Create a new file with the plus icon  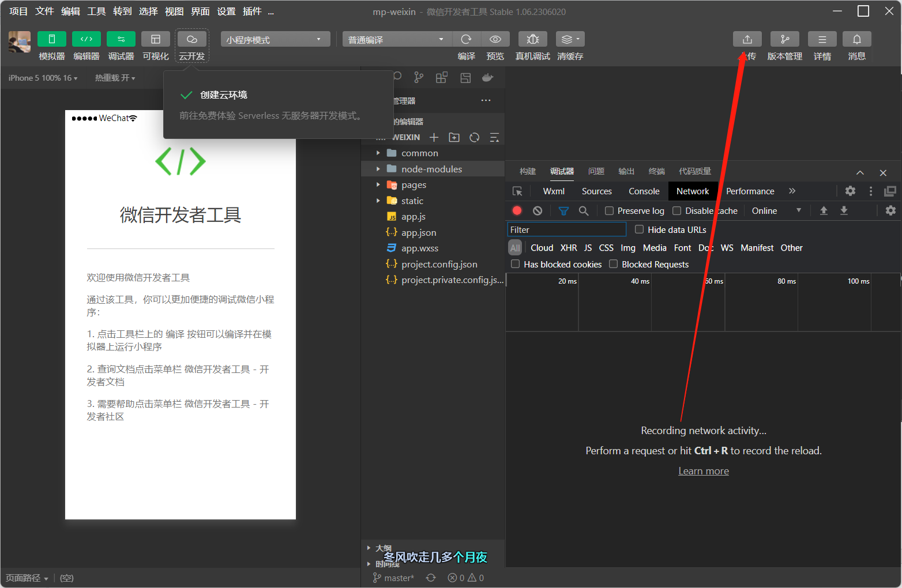[x=434, y=137]
